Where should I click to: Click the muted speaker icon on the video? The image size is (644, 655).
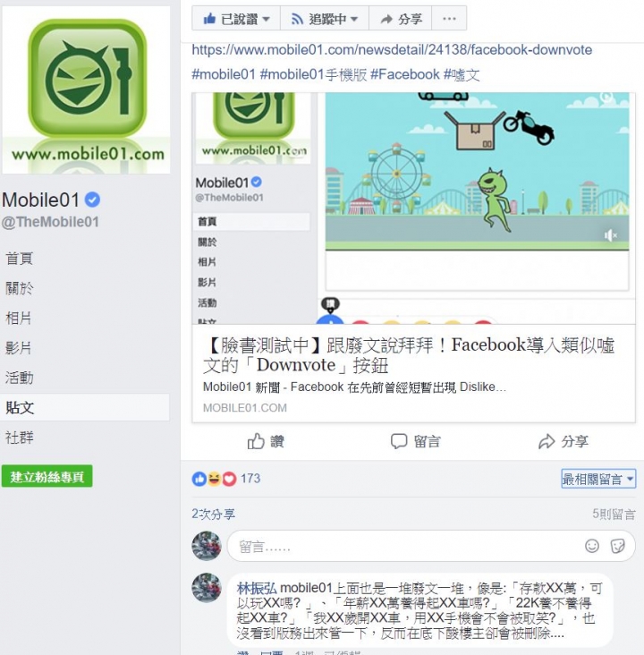[611, 235]
